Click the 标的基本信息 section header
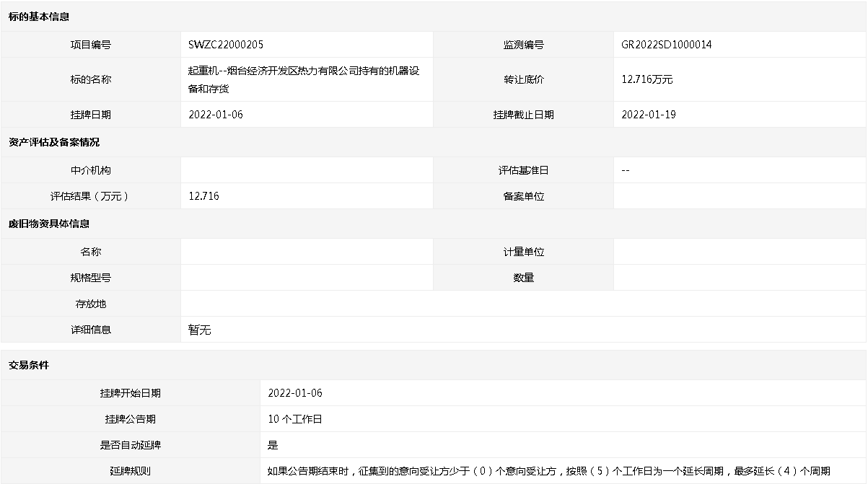The width and height of the screenshot is (868, 484). 39,17
